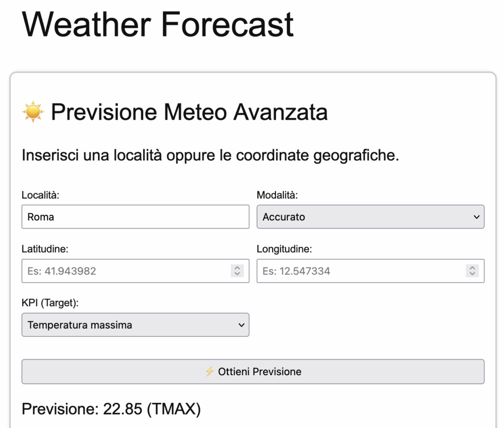The width and height of the screenshot is (504, 428).
Task: Decrement the Latitudine value with down arrow
Action: pyautogui.click(x=237, y=274)
